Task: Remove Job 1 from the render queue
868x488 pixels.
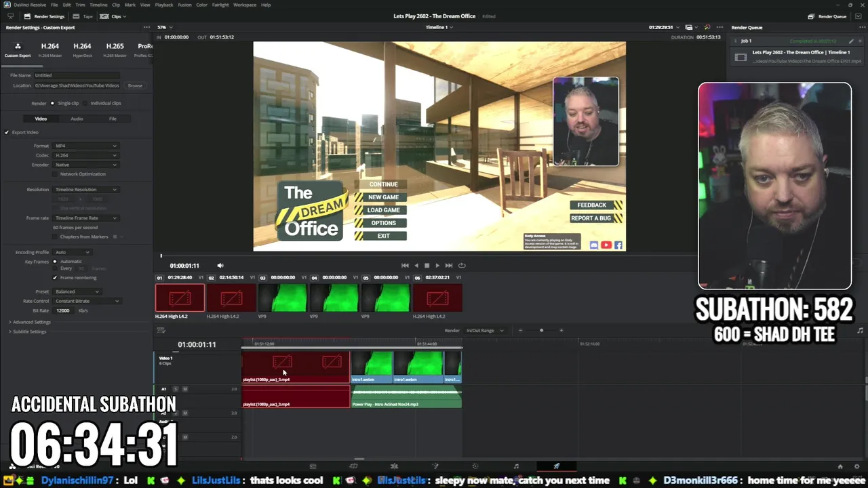Action: click(859, 41)
